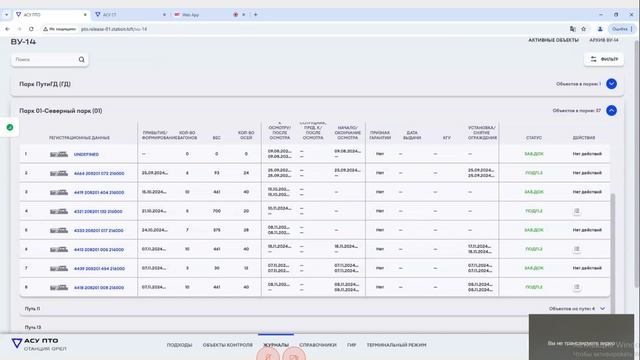The height and width of the screenshot is (360, 640).
Task: Click train icon beside 4412 208201 006 216000
Action: [x=59, y=249]
